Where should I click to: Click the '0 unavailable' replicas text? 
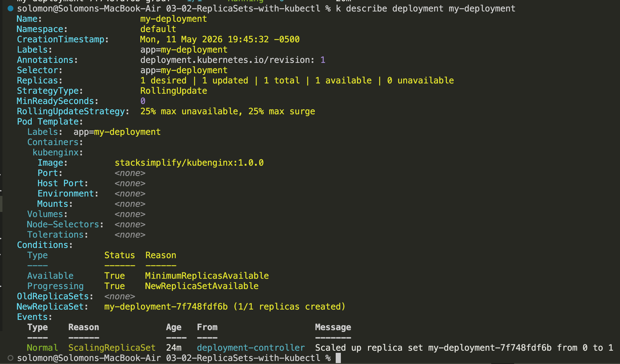420,80
